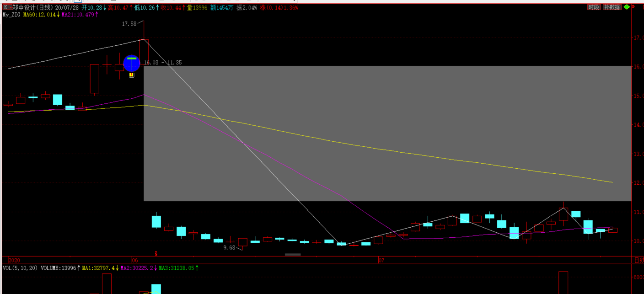644x294 pixels.
Task: Click the 时段 button
Action: coord(594,7)
